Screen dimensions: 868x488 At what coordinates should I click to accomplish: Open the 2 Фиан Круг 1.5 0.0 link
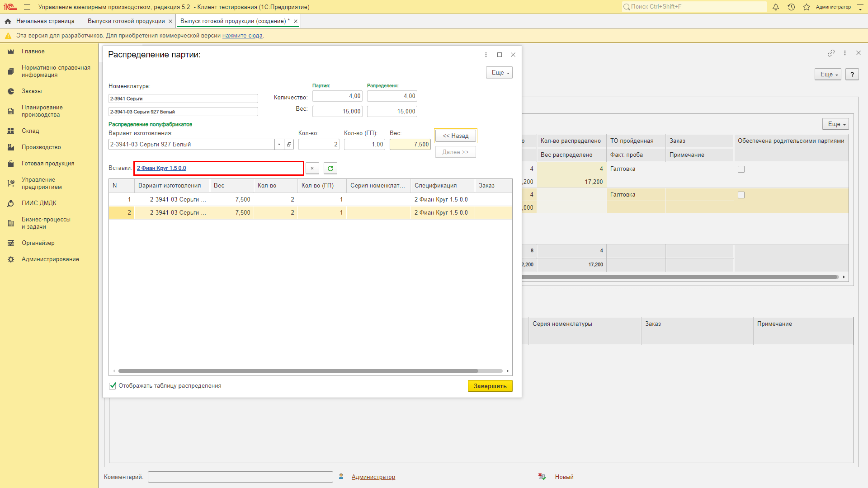coord(161,168)
